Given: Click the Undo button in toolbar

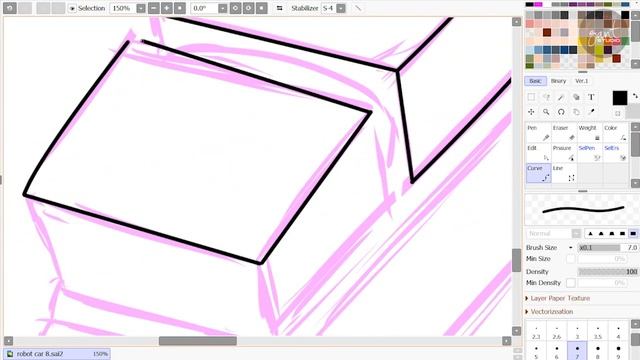Looking at the screenshot, I should point(10,8).
